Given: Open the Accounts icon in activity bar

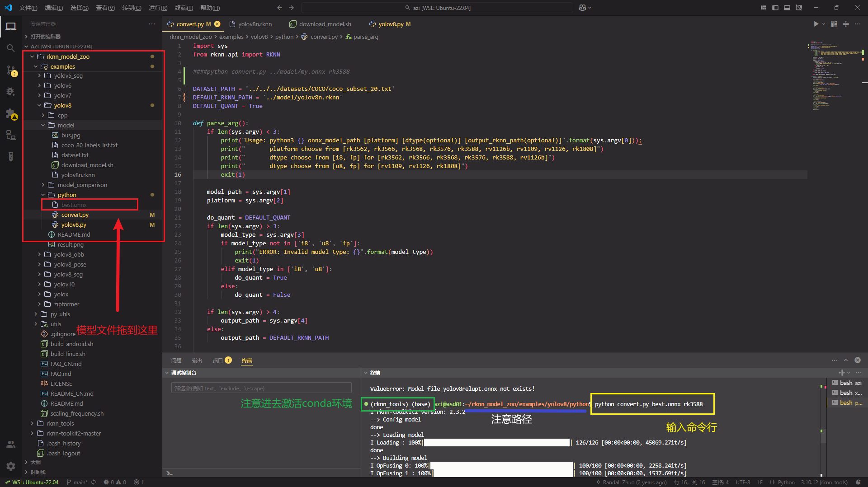Looking at the screenshot, I should pyautogui.click(x=10, y=444).
